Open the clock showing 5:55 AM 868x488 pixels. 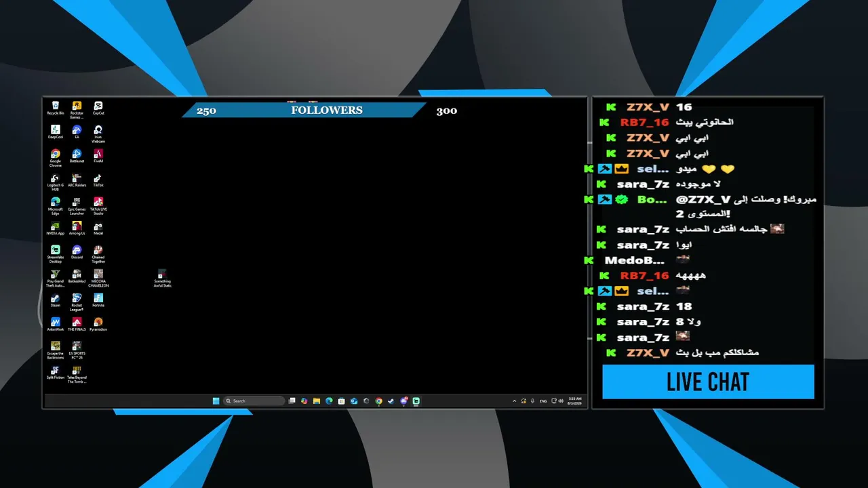coord(575,401)
